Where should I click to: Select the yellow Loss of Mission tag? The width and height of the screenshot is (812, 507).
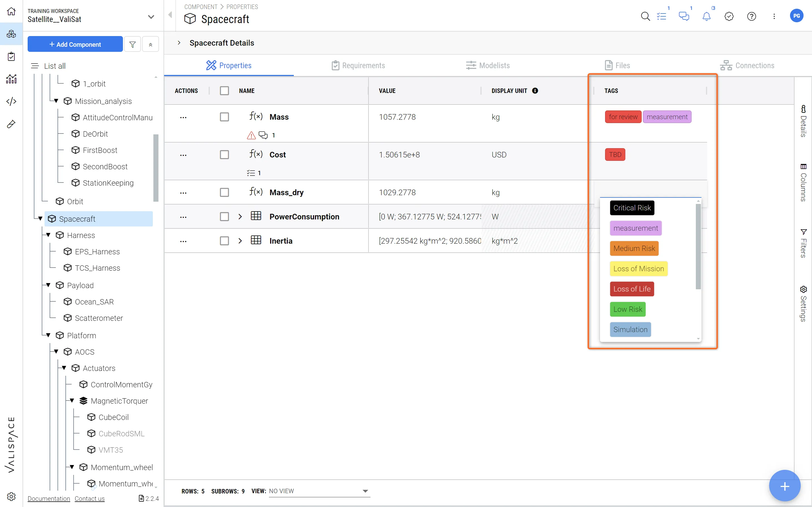(638, 269)
